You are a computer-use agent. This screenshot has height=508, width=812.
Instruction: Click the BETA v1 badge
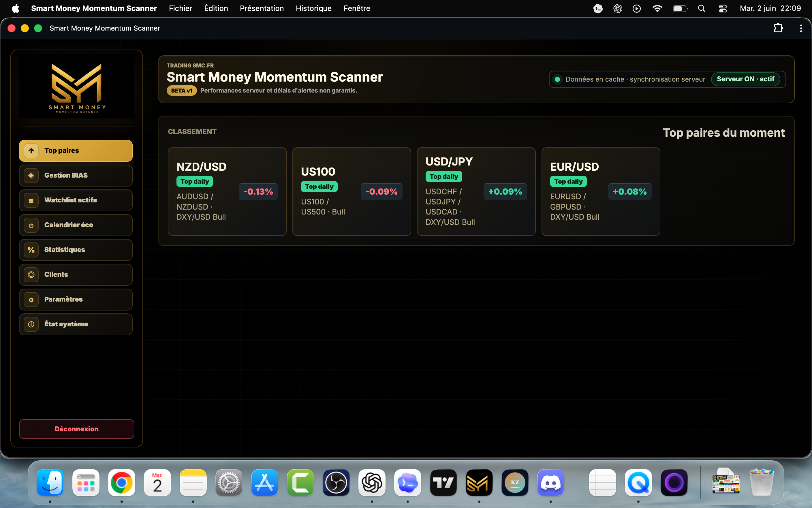(x=181, y=91)
